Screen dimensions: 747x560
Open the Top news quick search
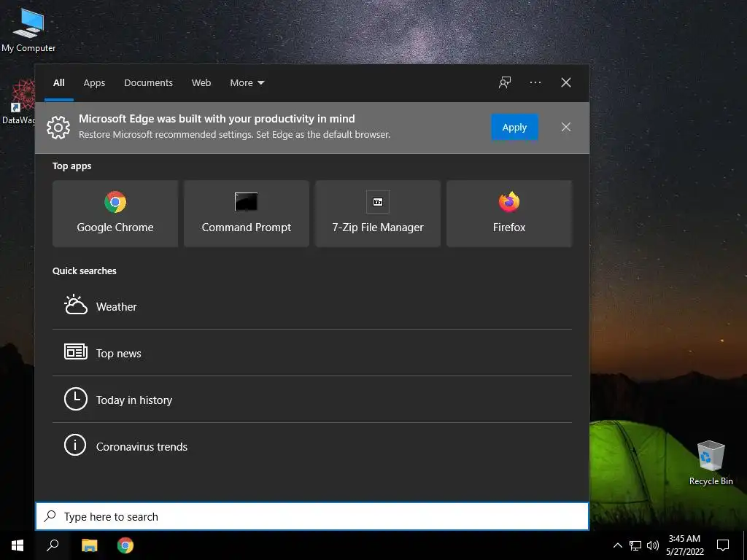pyautogui.click(x=312, y=353)
